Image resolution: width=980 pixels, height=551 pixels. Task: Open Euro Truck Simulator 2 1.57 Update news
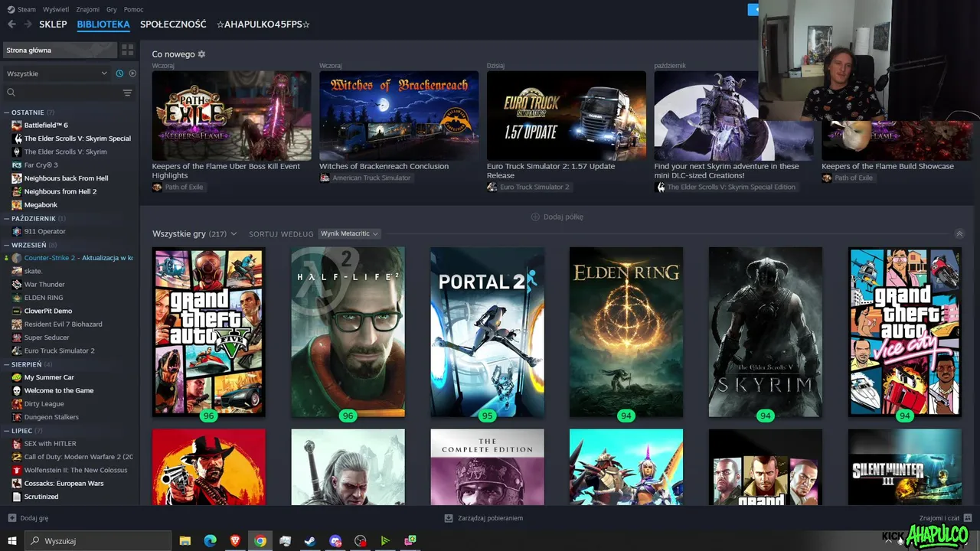(567, 116)
